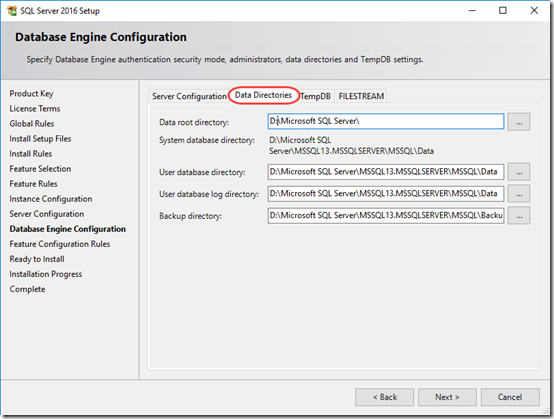Browse for the User database log directory
Viewport: 554px width, 419px height.
pyautogui.click(x=519, y=194)
